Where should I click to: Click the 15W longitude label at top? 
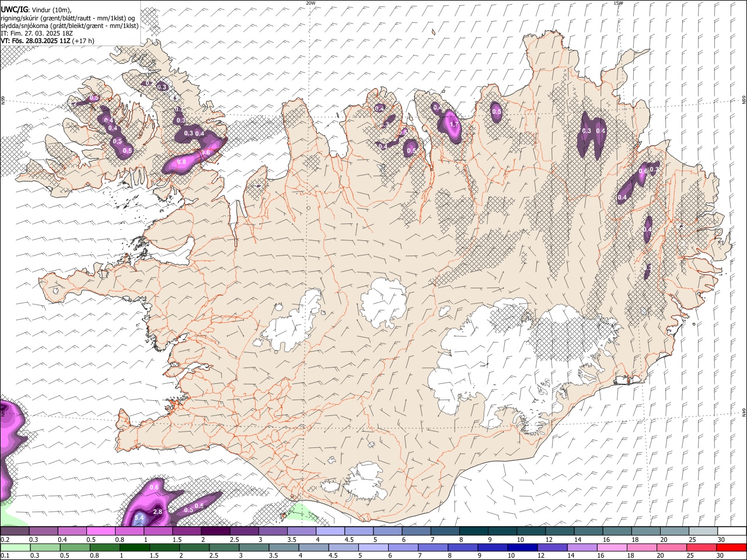click(618, 3)
